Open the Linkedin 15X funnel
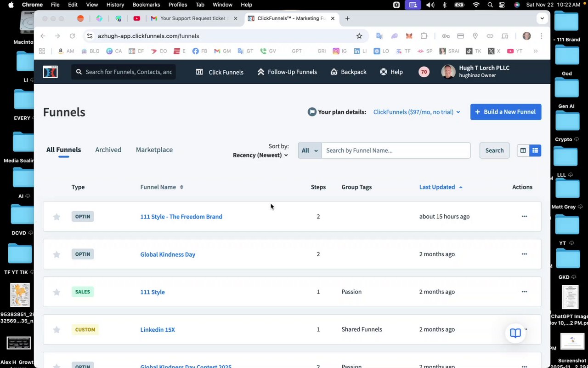Image resolution: width=588 pixels, height=368 pixels. tap(158, 330)
